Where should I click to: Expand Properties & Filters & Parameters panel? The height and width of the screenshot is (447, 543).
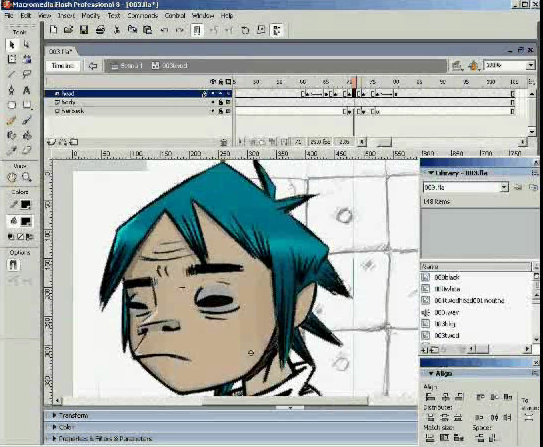[x=54, y=438]
